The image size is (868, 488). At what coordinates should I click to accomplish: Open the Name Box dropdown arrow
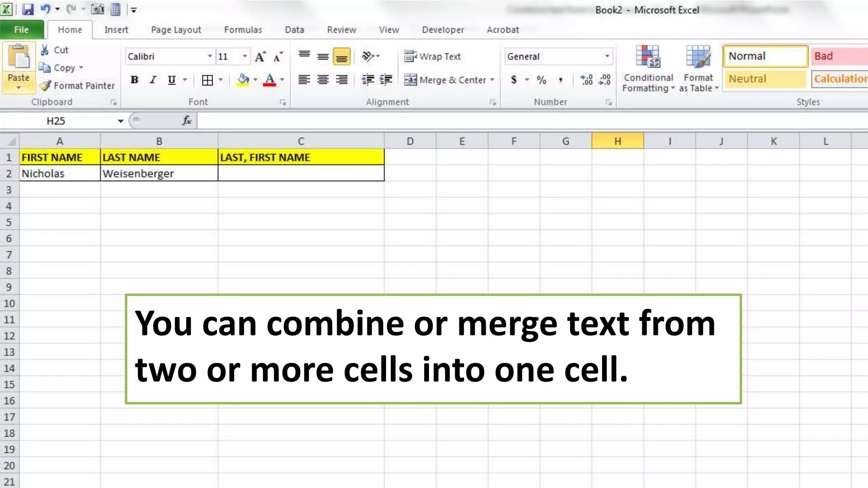pos(120,121)
